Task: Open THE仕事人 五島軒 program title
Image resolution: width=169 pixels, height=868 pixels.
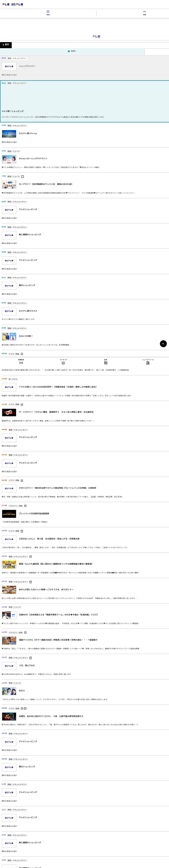Action: coord(58,387)
